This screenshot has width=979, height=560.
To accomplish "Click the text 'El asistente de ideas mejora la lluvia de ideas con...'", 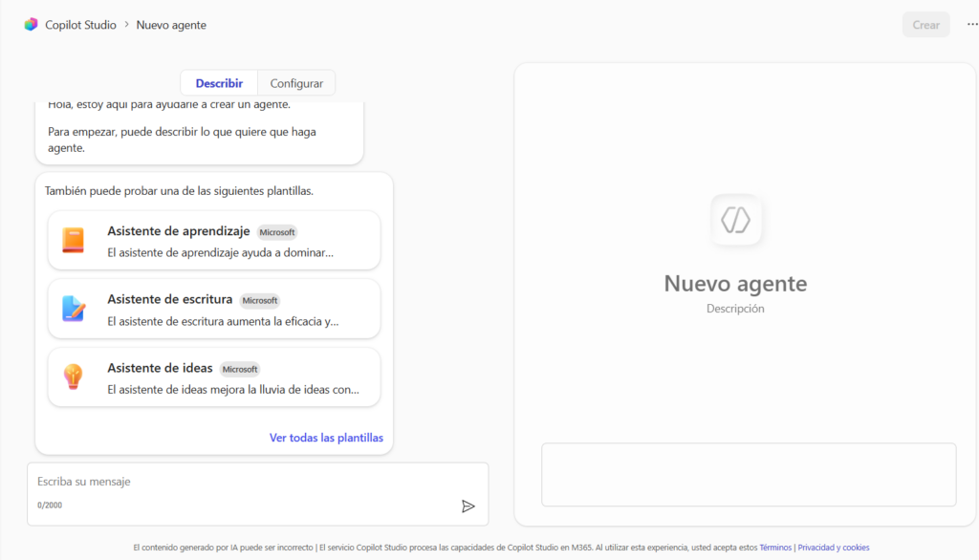I will tap(233, 390).
